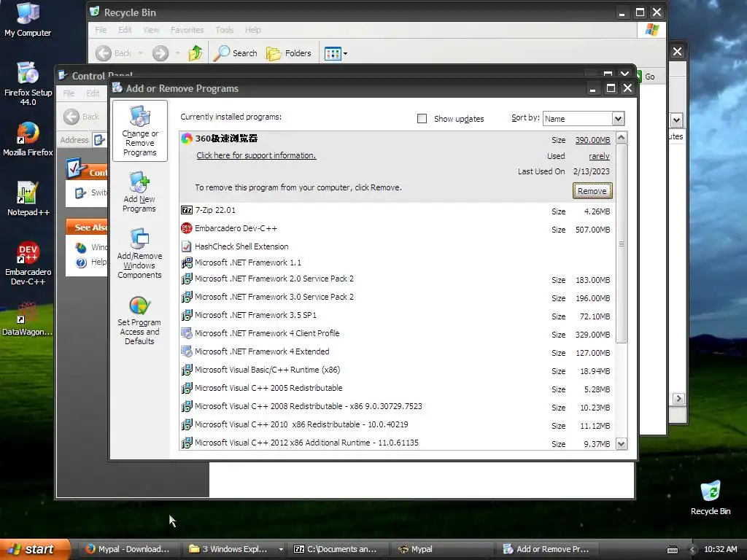Switch to C:\Documents an... 7-Zip taskbar item
Screen dimensions: 747x560
point(336,550)
